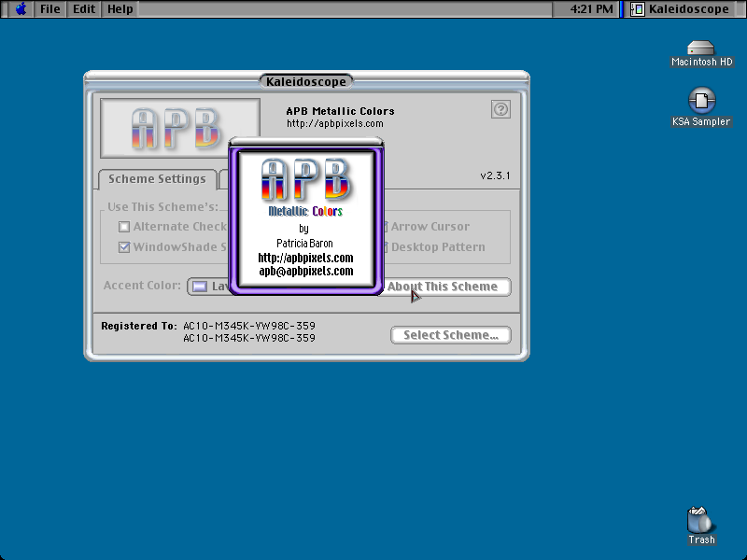Click the v2.3.1 version label

tap(495, 175)
